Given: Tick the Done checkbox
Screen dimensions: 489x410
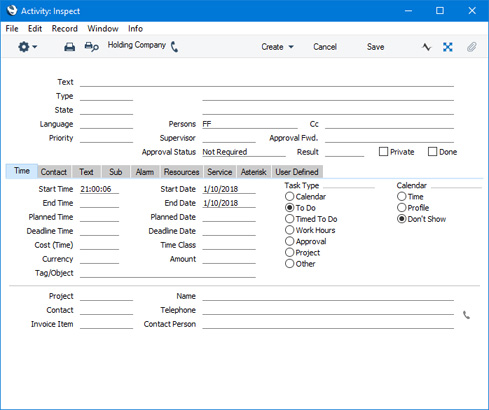Looking at the screenshot, I should coord(432,152).
